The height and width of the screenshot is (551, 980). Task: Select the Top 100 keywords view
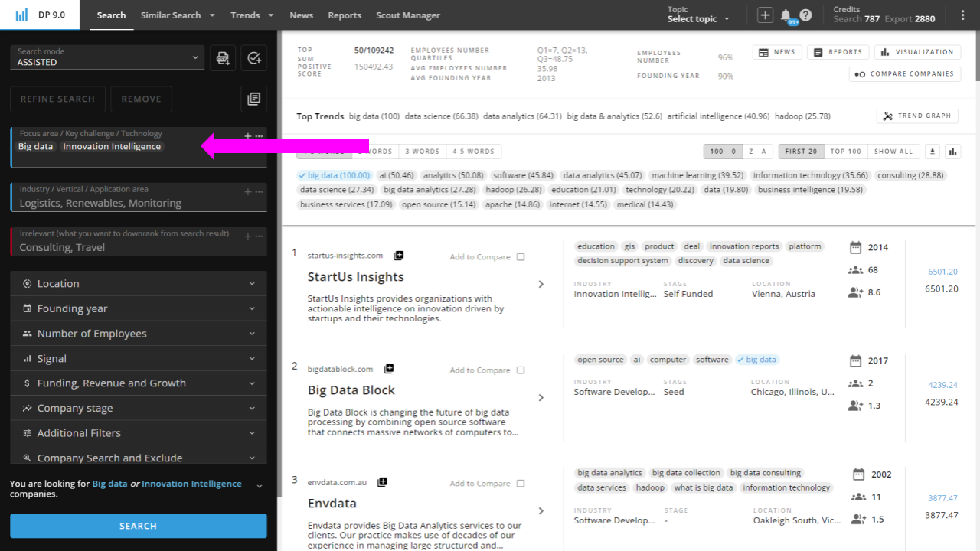click(846, 152)
